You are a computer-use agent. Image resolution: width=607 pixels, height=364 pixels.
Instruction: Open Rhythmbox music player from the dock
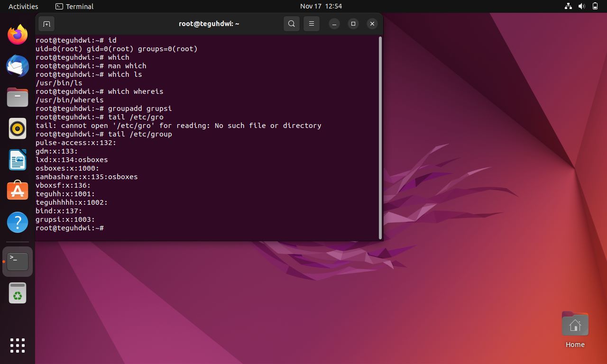(18, 128)
